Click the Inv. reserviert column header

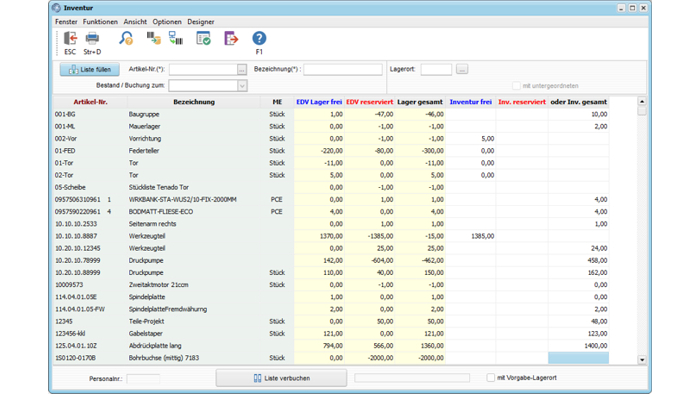pos(522,102)
